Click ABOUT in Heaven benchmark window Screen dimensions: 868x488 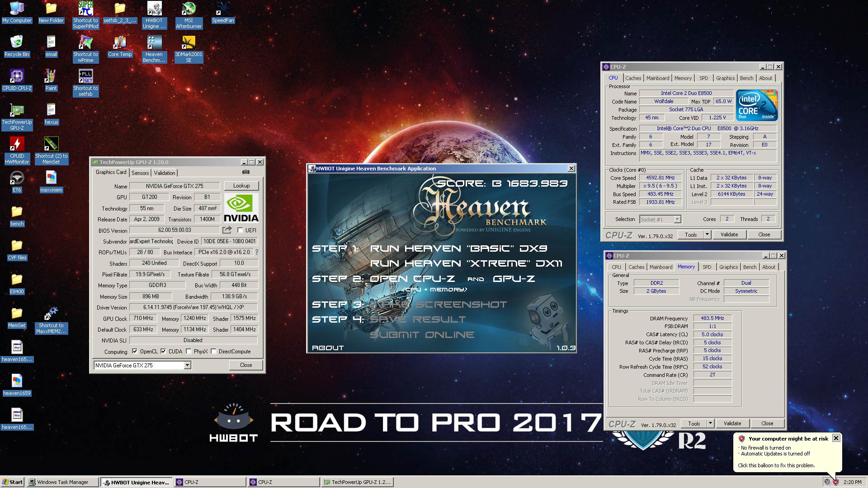click(328, 347)
